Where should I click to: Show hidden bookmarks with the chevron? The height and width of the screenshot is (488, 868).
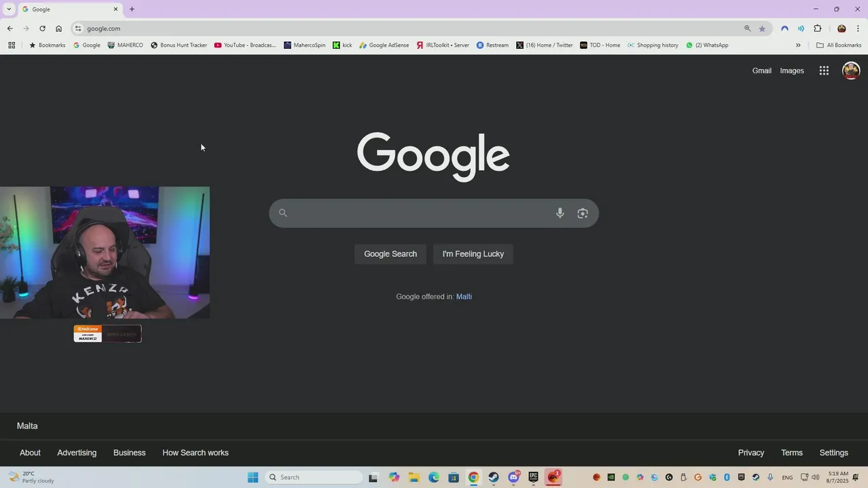point(798,45)
